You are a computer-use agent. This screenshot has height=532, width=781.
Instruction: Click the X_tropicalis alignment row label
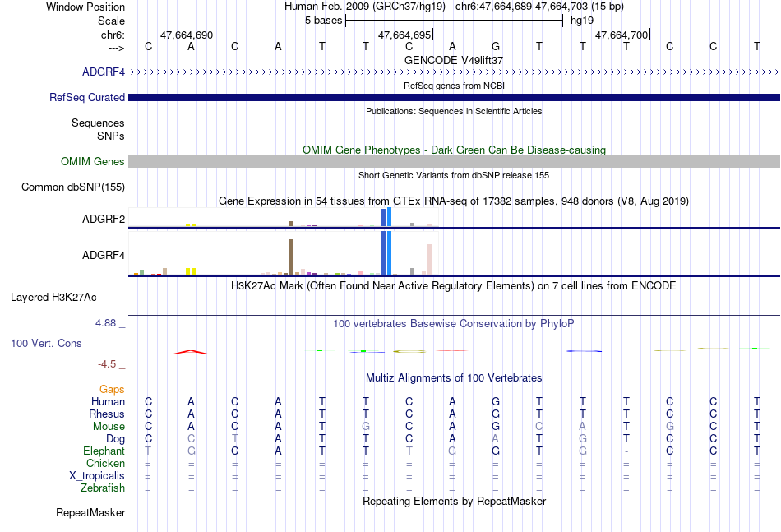point(97,476)
